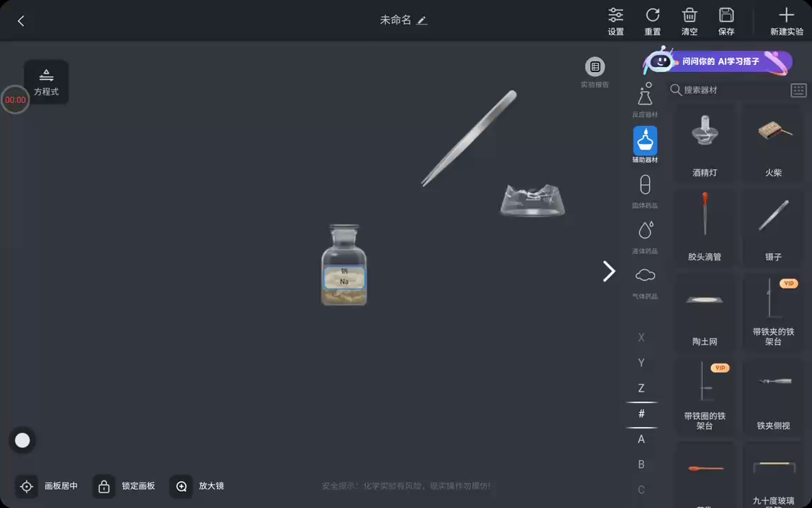
Task: Click the 清空 (clear) trash icon
Action: tap(689, 20)
